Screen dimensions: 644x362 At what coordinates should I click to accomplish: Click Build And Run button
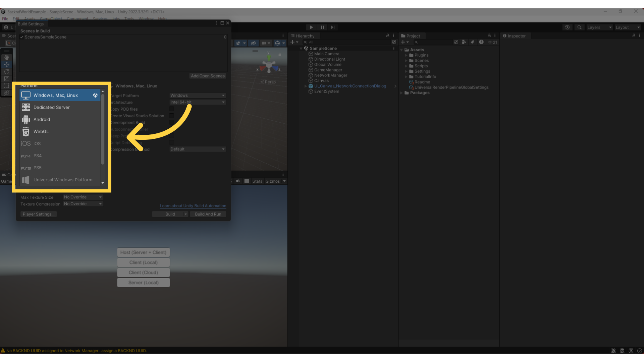pyautogui.click(x=208, y=214)
